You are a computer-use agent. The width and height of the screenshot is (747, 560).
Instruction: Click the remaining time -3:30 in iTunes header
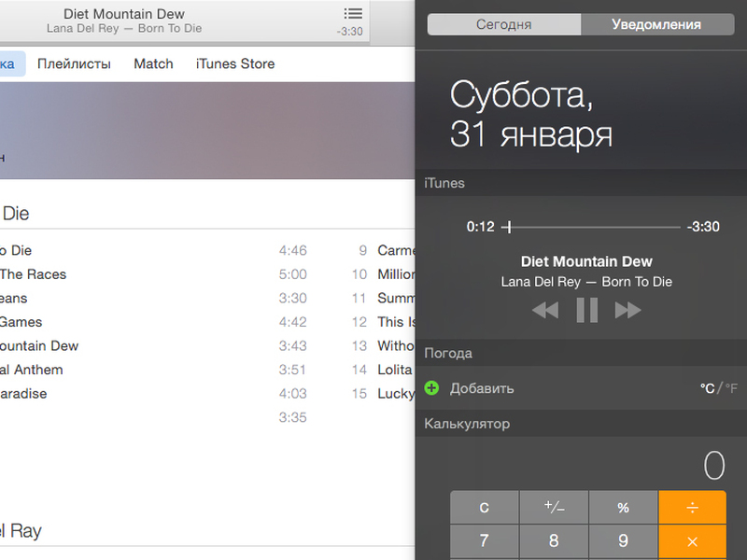(349, 32)
